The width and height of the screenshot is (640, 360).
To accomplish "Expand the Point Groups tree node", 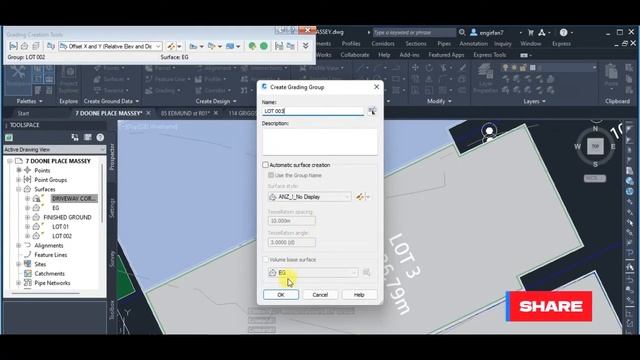I will tap(18, 180).
